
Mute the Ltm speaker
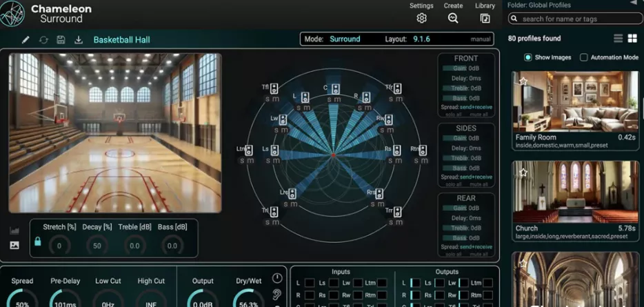pos(250,161)
